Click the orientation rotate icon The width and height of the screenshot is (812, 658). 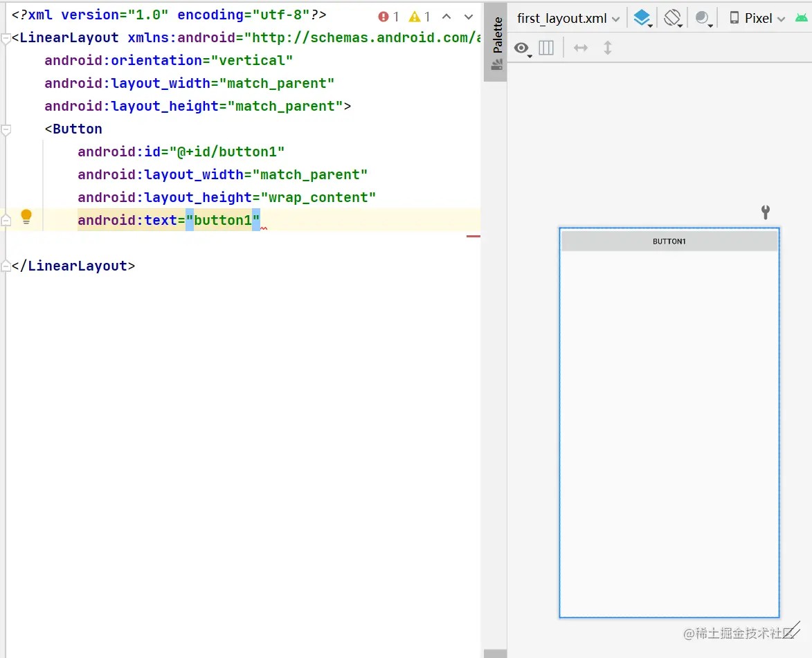click(x=673, y=19)
